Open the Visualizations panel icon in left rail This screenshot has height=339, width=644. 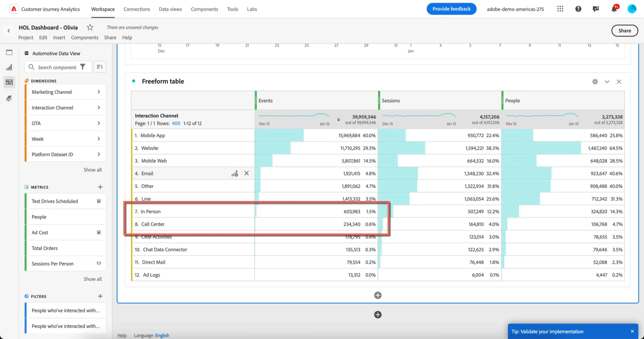click(9, 68)
